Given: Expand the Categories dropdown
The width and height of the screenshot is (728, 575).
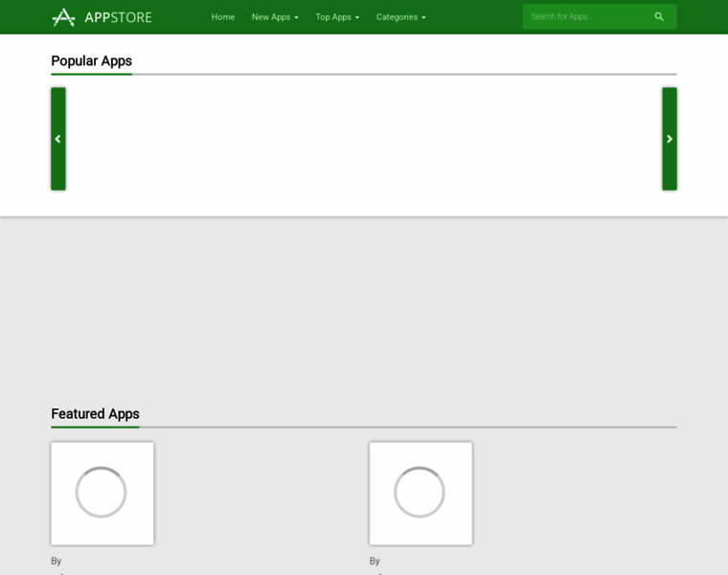Looking at the screenshot, I should pyautogui.click(x=400, y=17).
